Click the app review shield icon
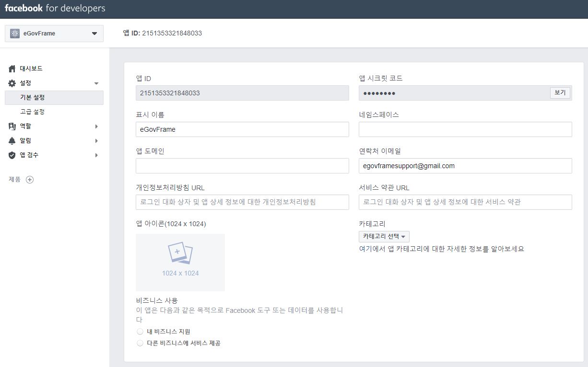 tap(12, 155)
